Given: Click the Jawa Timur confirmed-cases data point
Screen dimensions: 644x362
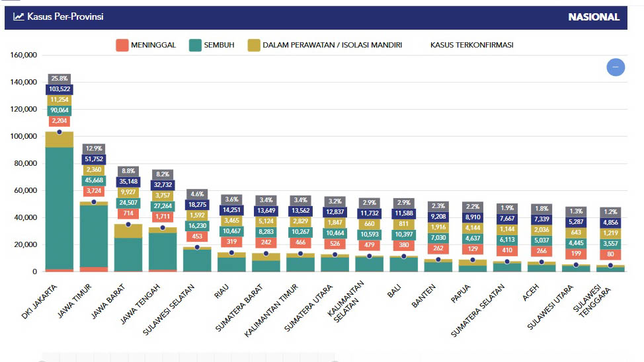Looking at the screenshot, I should click(x=94, y=202).
